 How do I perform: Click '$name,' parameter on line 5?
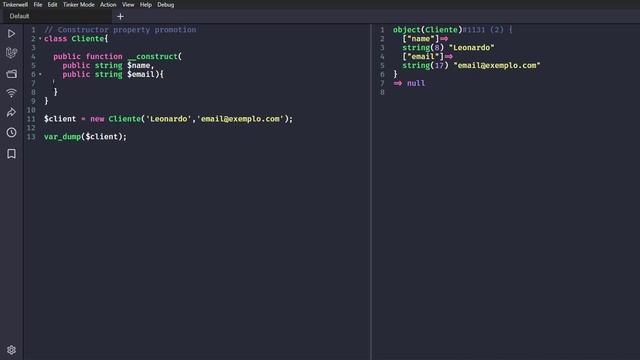click(x=140, y=65)
